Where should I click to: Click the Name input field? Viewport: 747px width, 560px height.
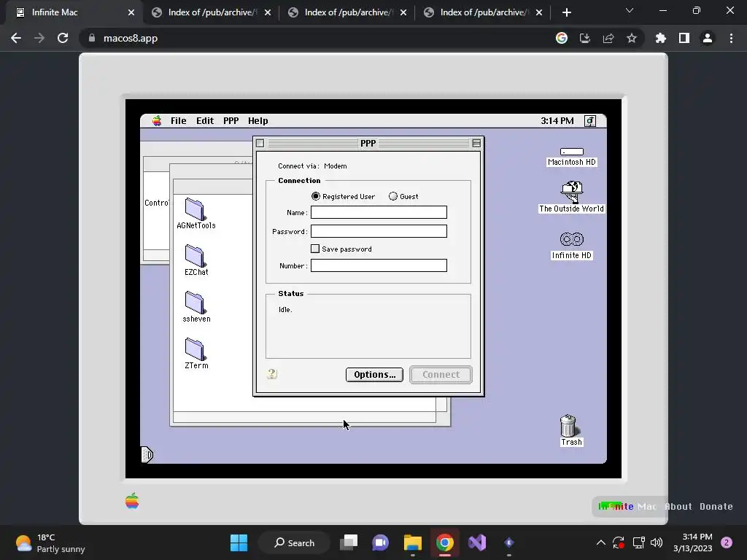[x=379, y=212]
